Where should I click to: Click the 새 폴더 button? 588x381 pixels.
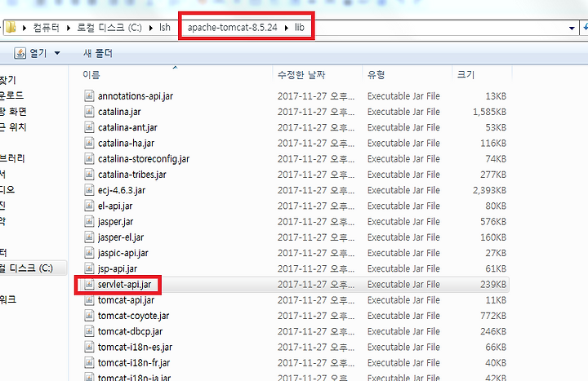pyautogui.click(x=98, y=53)
